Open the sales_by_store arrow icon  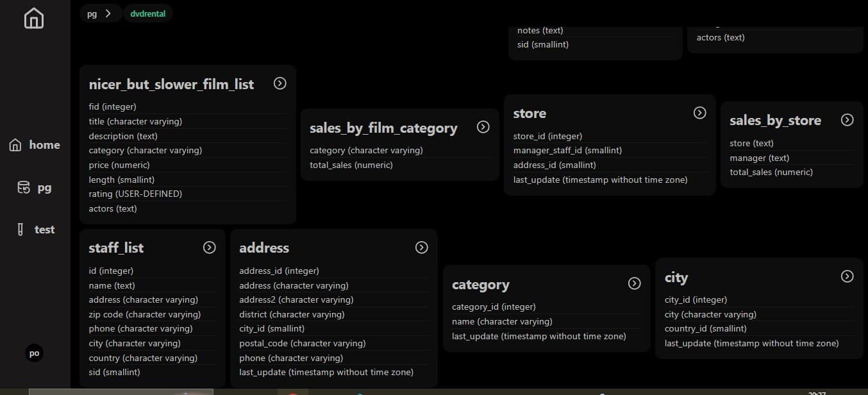tap(847, 120)
